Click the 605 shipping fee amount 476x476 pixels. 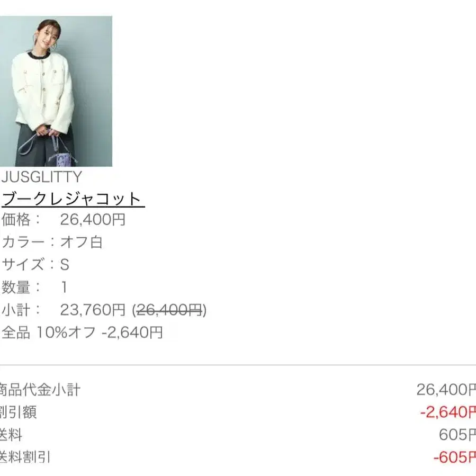click(457, 435)
